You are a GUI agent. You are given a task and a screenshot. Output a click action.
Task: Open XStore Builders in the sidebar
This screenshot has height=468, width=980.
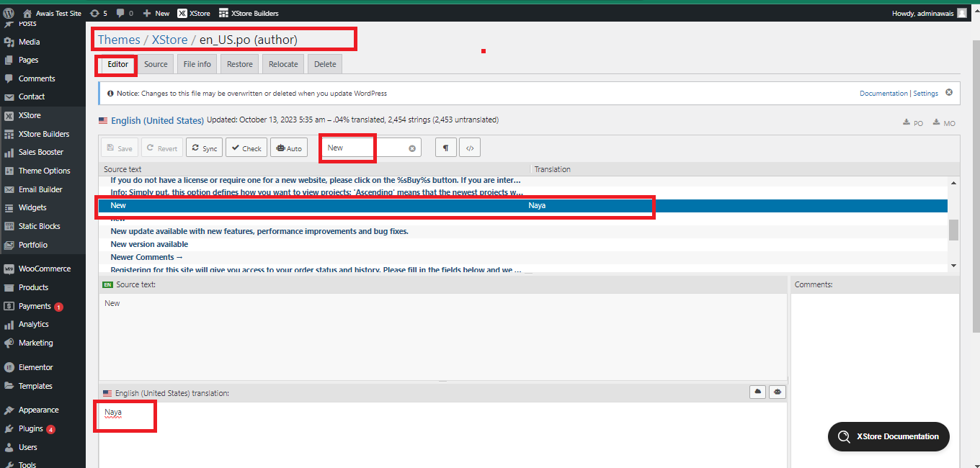pyautogui.click(x=43, y=134)
